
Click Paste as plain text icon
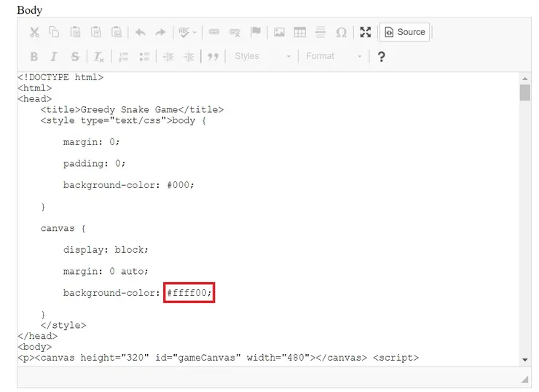[x=96, y=32]
